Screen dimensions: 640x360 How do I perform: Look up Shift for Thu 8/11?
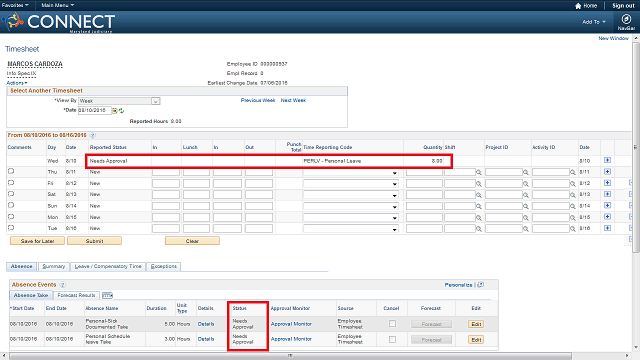click(x=479, y=173)
